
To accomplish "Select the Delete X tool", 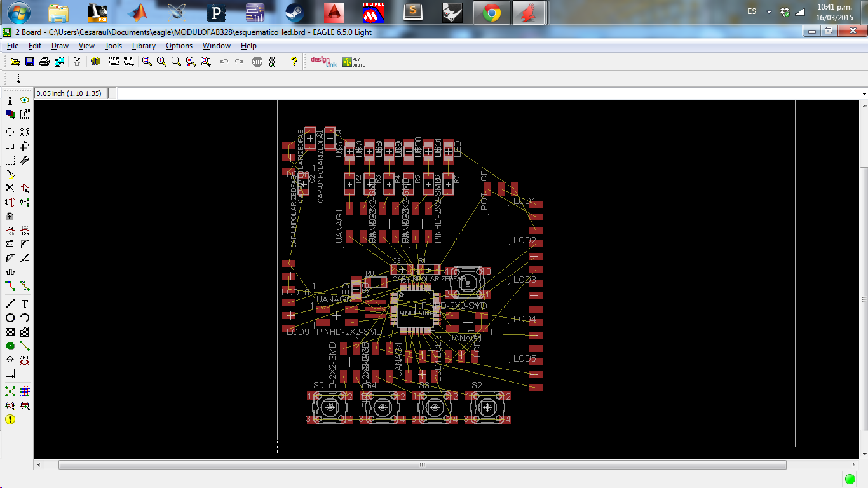I will point(10,188).
